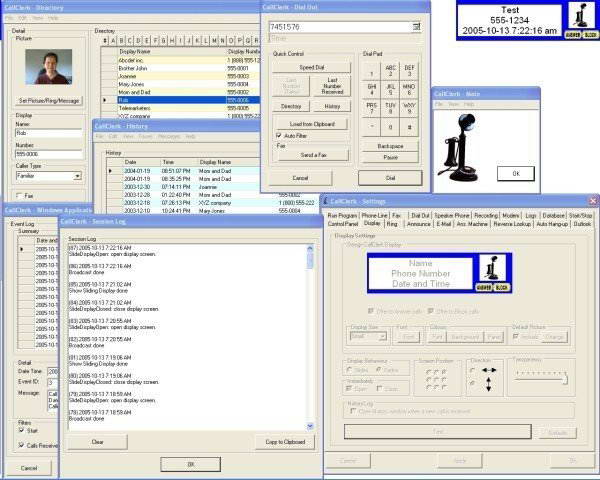Click the Session Log scrollbar down arrow
600x480 pixels.
310,426
